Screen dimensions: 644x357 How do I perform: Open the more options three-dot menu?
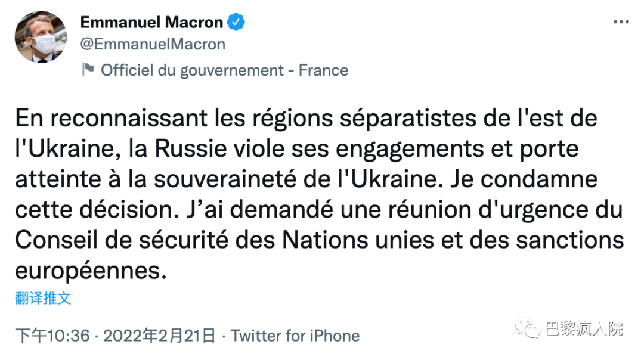coord(621,22)
